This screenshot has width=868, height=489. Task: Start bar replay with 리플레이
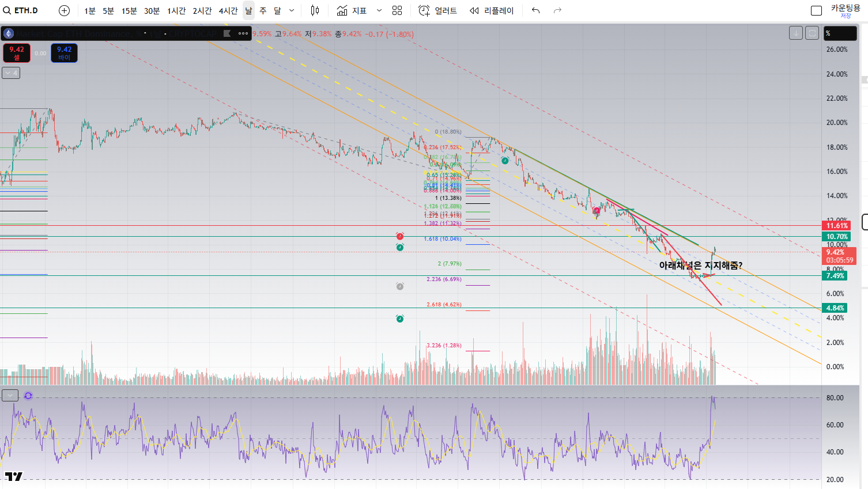(492, 11)
